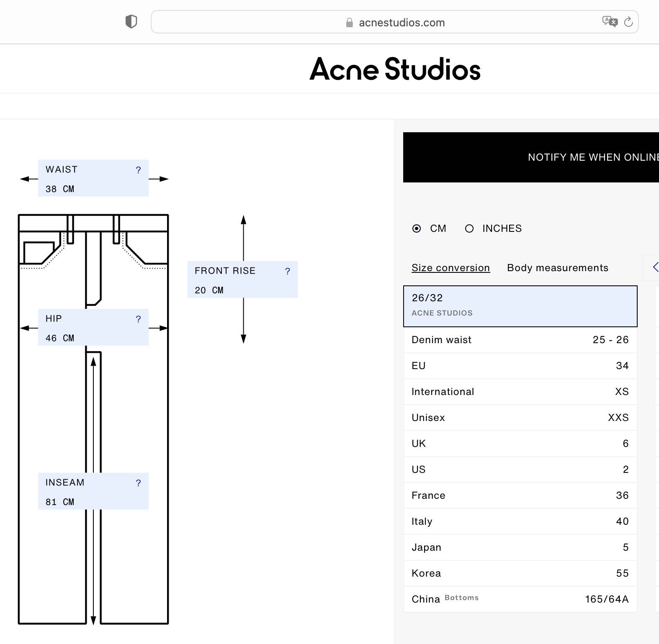The width and height of the screenshot is (659, 644).
Task: Click the Acne Studios logo
Action: point(395,69)
